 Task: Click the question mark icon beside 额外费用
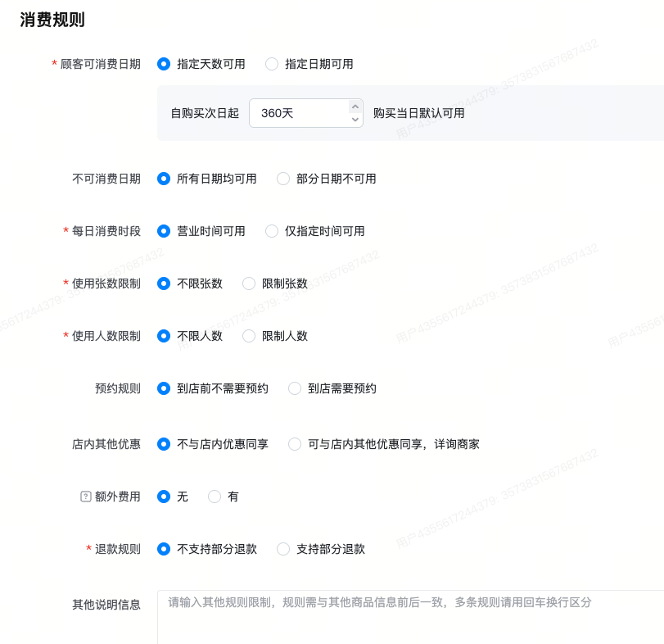pyautogui.click(x=85, y=497)
